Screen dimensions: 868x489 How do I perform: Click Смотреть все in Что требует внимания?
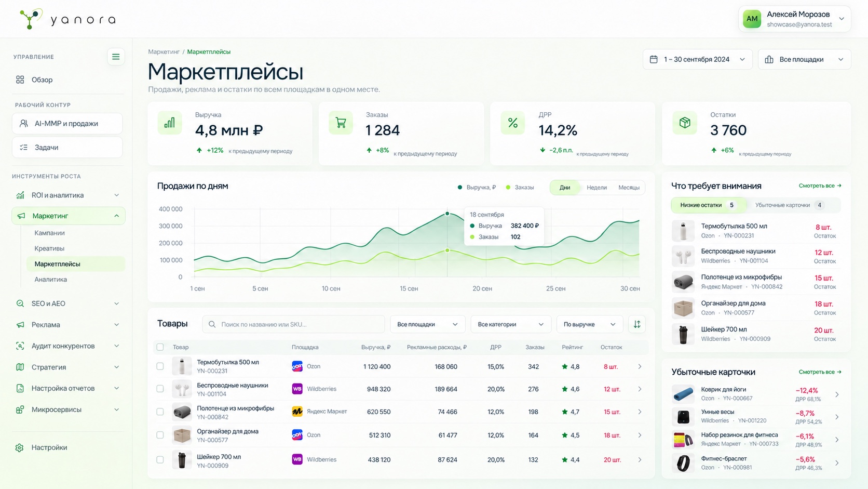[x=820, y=186]
